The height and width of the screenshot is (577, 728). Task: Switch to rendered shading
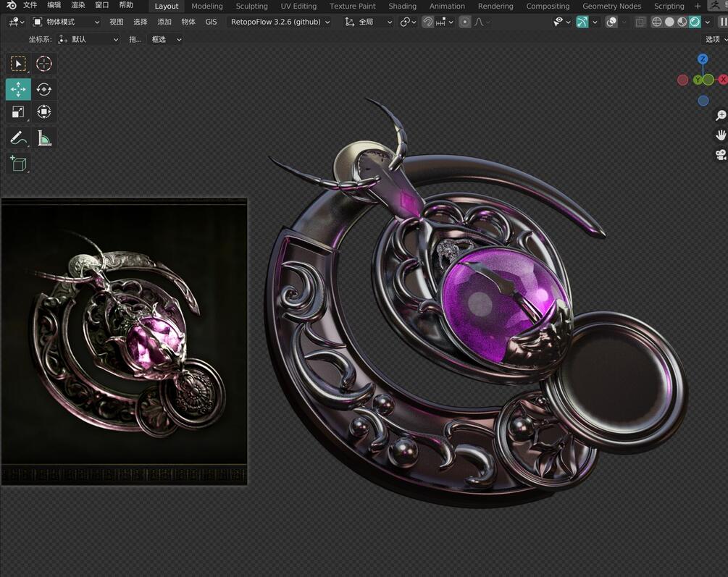pos(695,22)
